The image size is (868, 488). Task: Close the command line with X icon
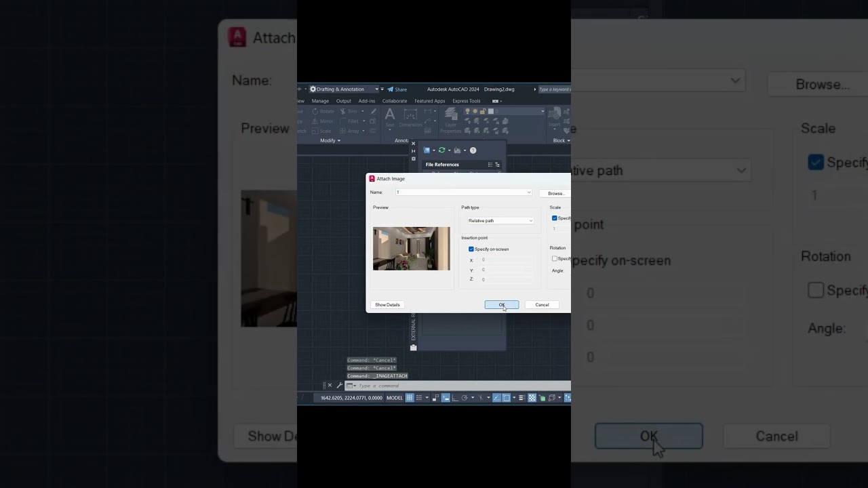coord(330,386)
